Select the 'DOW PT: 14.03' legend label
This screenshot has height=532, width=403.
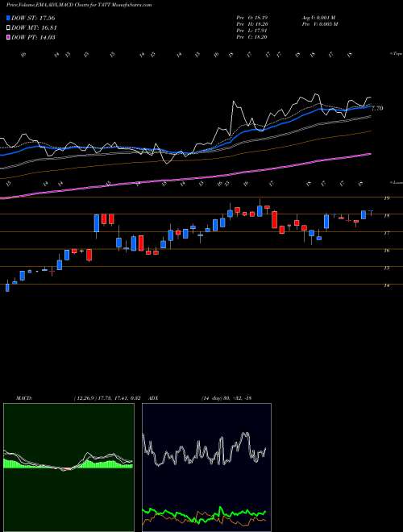(x=33, y=37)
